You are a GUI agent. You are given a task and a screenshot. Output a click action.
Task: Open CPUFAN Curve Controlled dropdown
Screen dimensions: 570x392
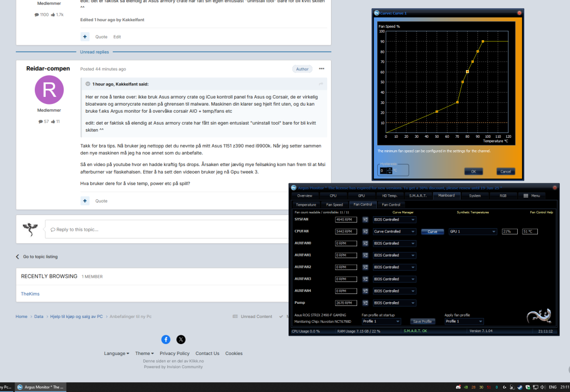[394, 231]
